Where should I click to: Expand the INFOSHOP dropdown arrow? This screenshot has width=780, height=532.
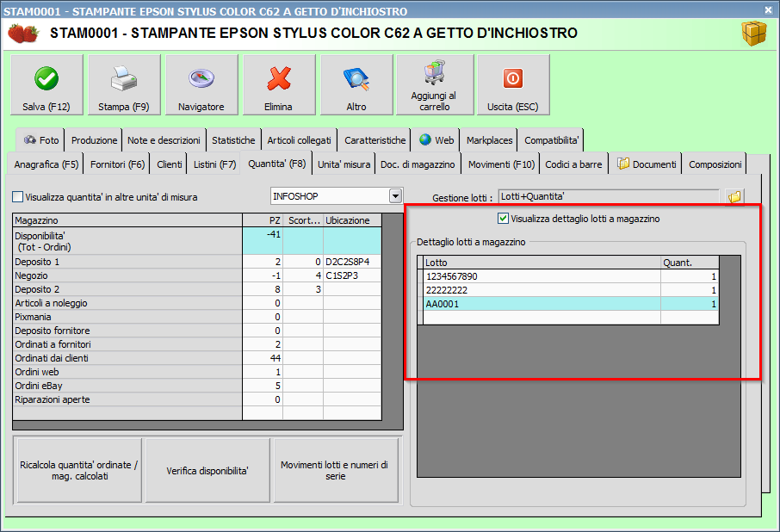[395, 196]
